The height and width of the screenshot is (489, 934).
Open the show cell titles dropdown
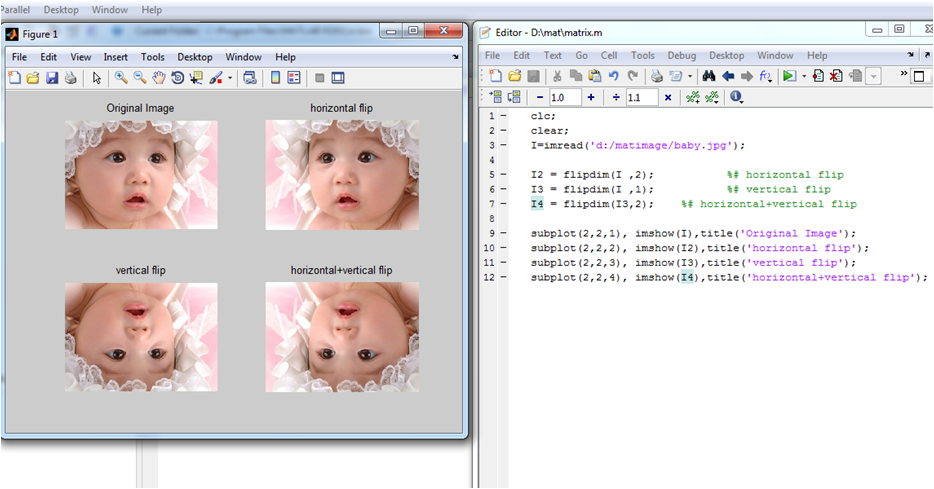click(712, 97)
